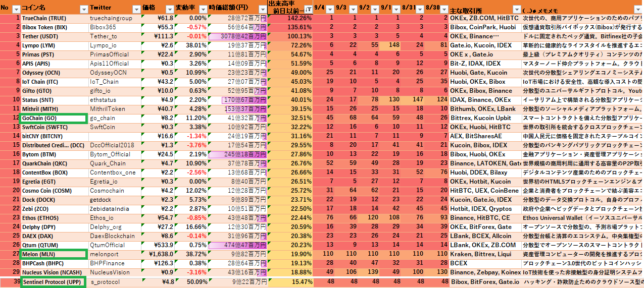Open the 8/30 column filter arrow

point(443,9)
